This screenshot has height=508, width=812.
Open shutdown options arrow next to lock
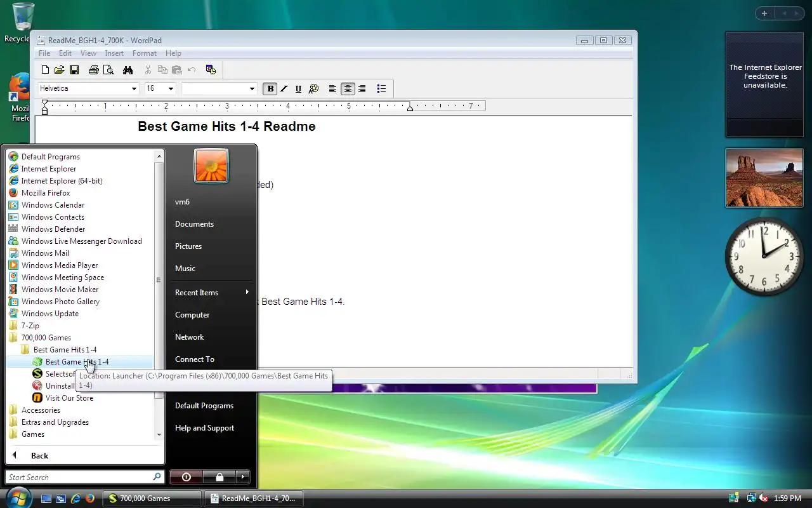click(x=243, y=477)
